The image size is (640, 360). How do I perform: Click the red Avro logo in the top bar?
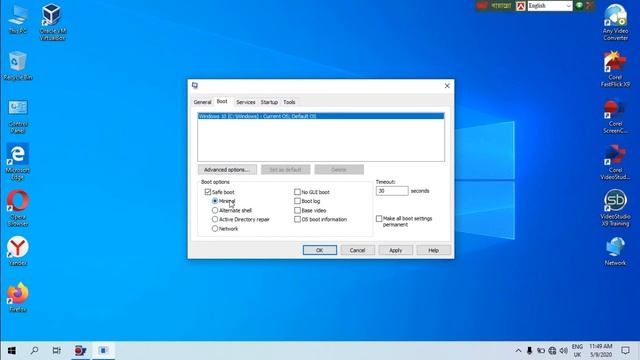point(520,6)
